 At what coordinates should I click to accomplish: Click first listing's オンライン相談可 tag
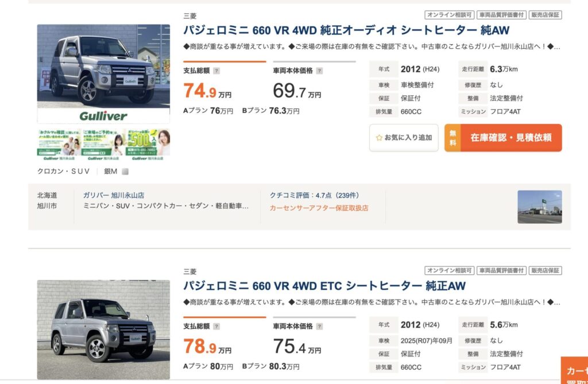(x=449, y=15)
